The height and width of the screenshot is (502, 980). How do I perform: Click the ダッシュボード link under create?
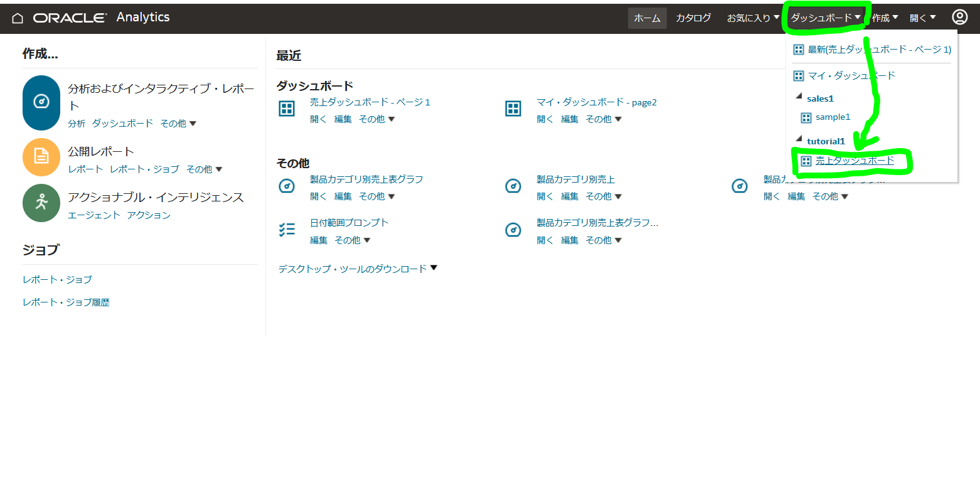[x=122, y=124]
